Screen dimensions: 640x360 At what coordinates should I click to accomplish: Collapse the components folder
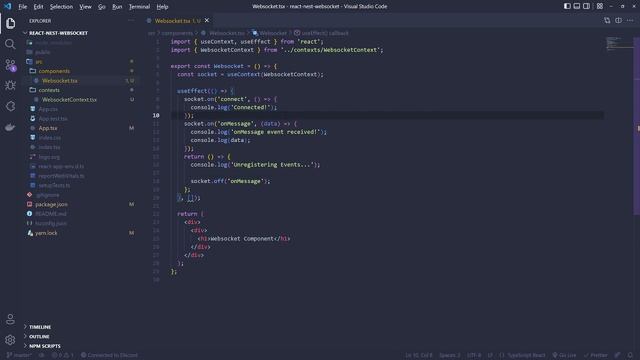click(54, 71)
